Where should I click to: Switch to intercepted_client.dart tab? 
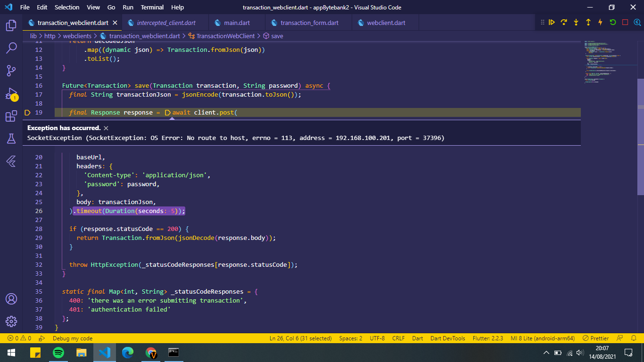166,23
